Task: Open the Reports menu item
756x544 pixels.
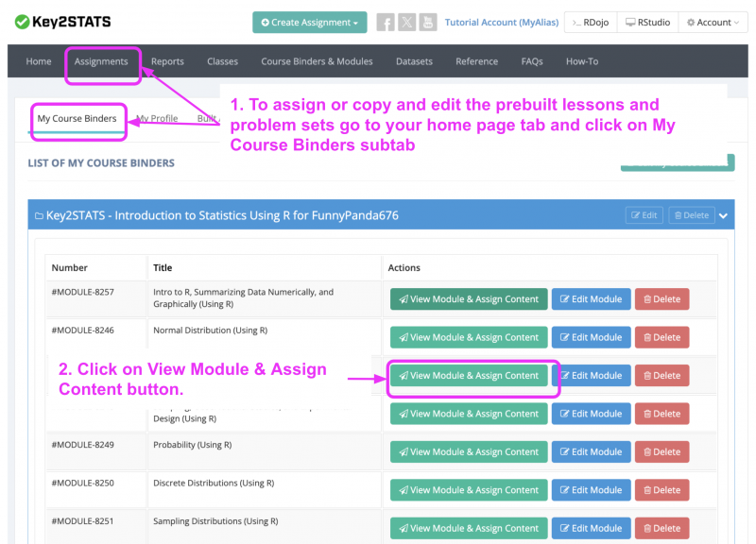Action: click(x=167, y=61)
